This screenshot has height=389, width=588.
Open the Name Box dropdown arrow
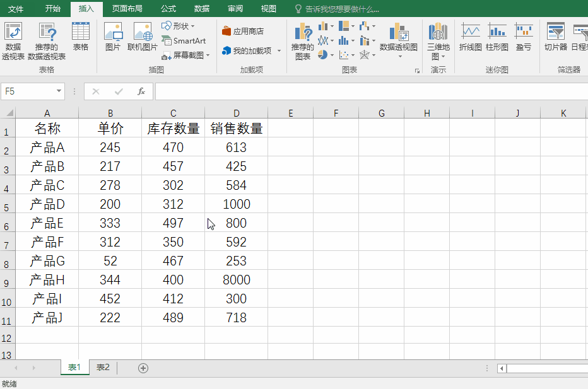pyautogui.click(x=59, y=91)
